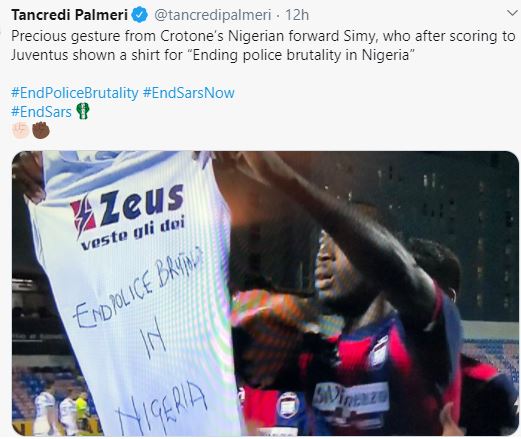Click the light skin-tone fist emoji
The image size is (521, 439).
20,130
